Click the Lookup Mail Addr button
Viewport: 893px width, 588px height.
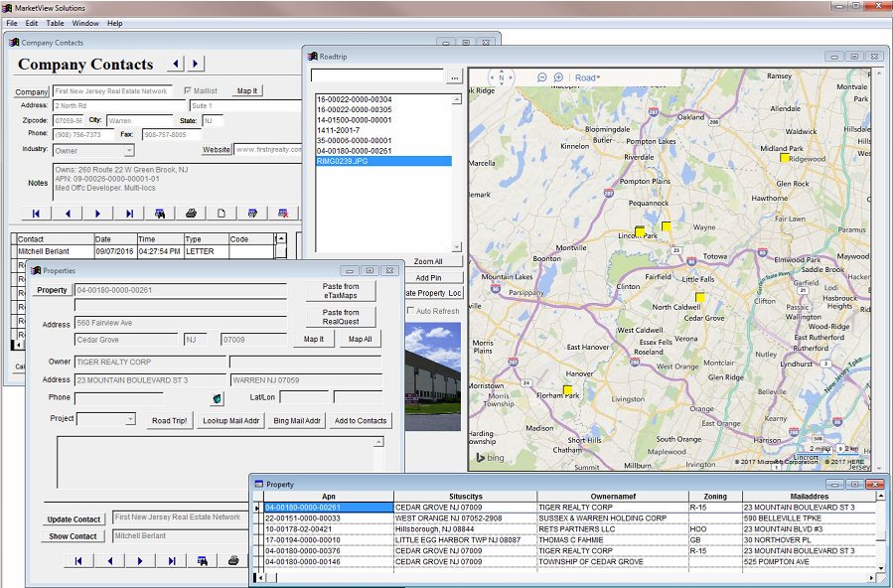(x=230, y=421)
